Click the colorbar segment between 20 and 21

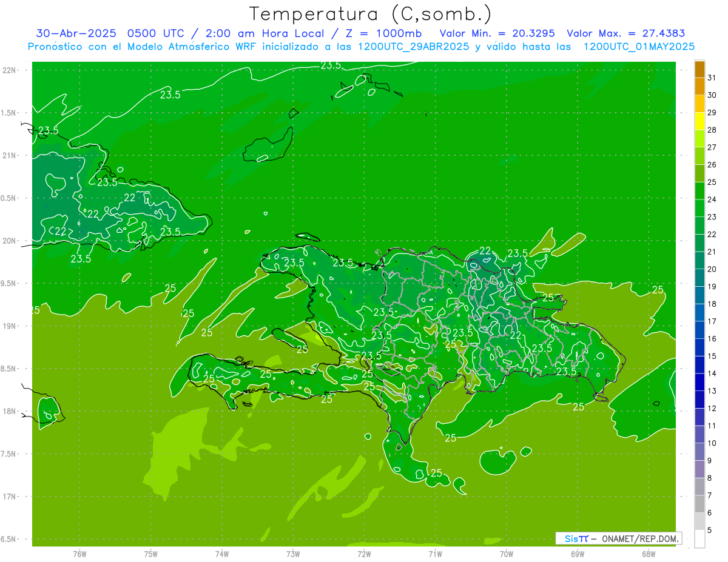pos(699,261)
